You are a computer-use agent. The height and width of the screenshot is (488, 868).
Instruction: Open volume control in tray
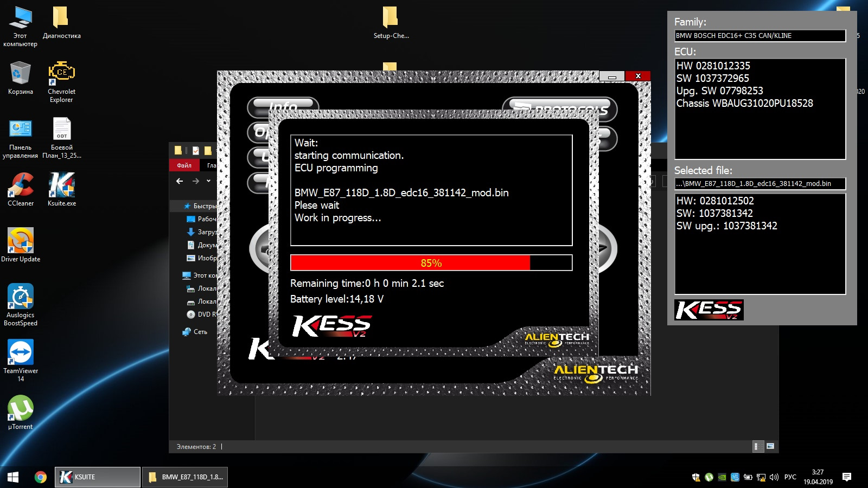(774, 477)
